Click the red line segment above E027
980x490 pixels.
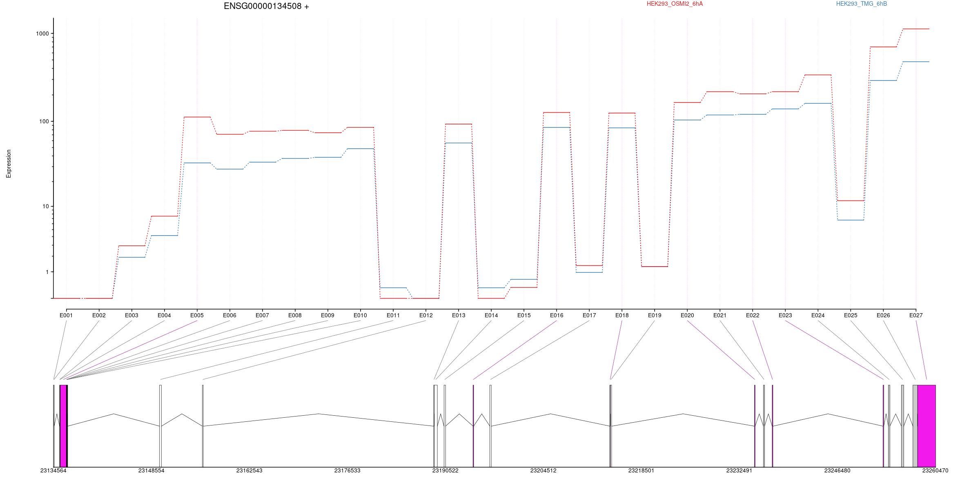pos(916,29)
